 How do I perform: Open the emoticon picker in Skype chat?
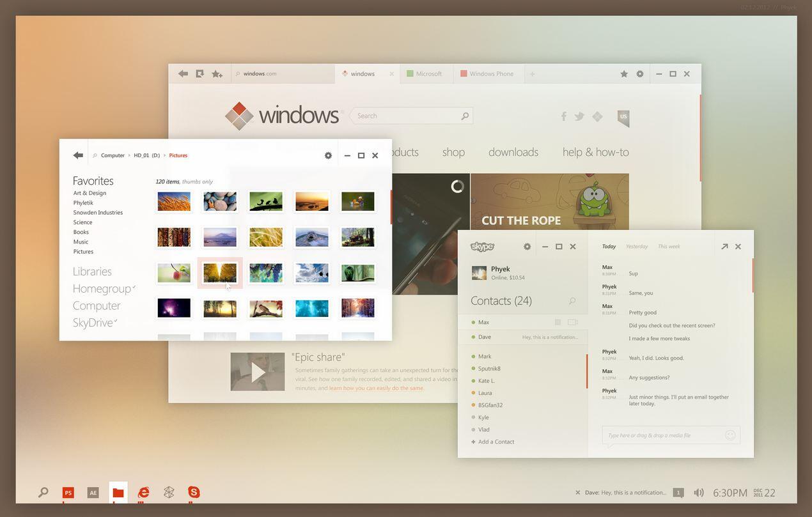tap(730, 435)
